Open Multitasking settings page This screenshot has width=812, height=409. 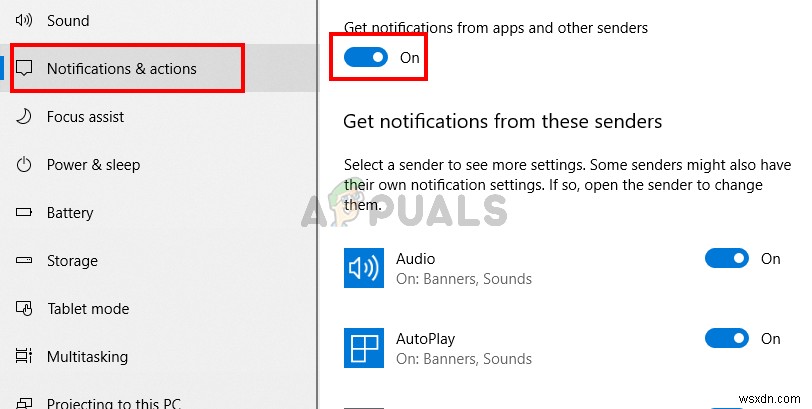tap(87, 357)
